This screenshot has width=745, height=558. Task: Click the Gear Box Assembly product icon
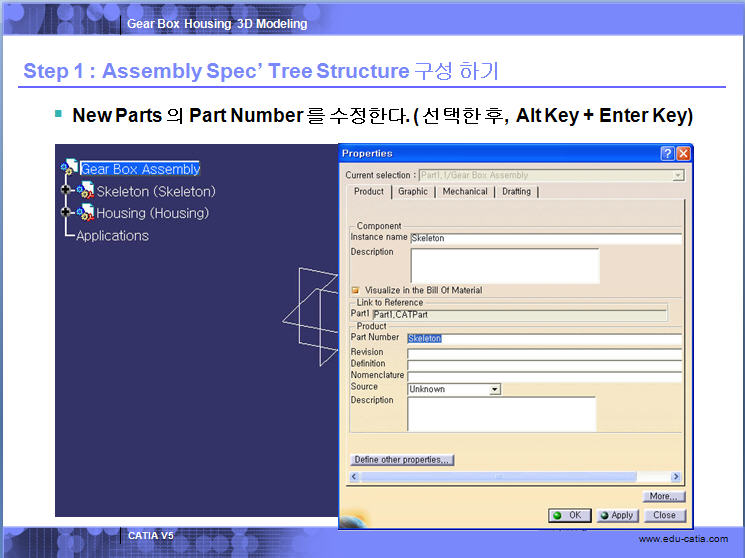pyautogui.click(x=70, y=169)
